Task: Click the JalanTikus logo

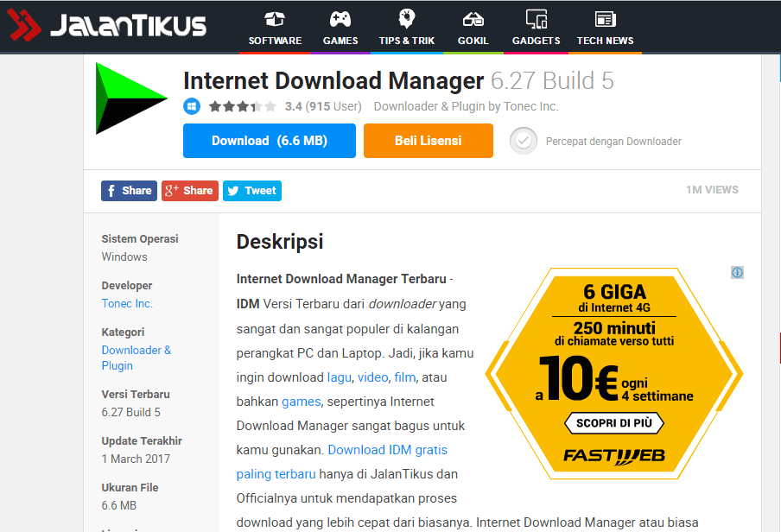Action: [x=107, y=25]
